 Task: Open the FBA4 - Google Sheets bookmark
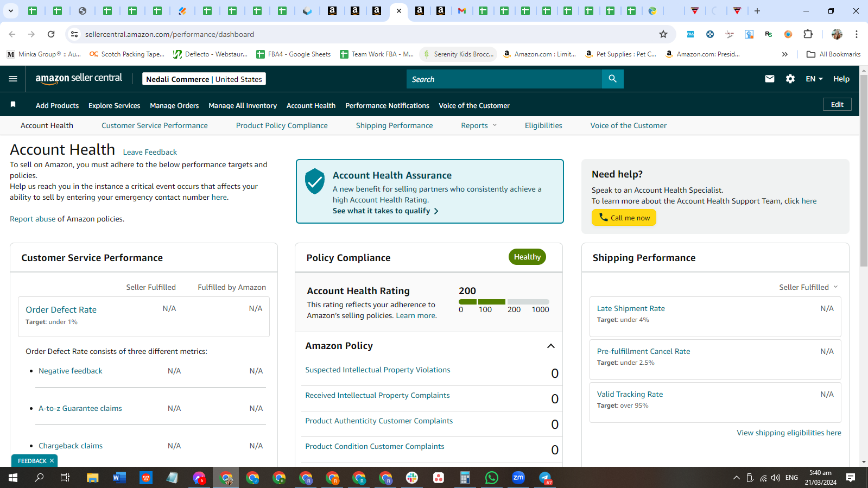coord(294,54)
